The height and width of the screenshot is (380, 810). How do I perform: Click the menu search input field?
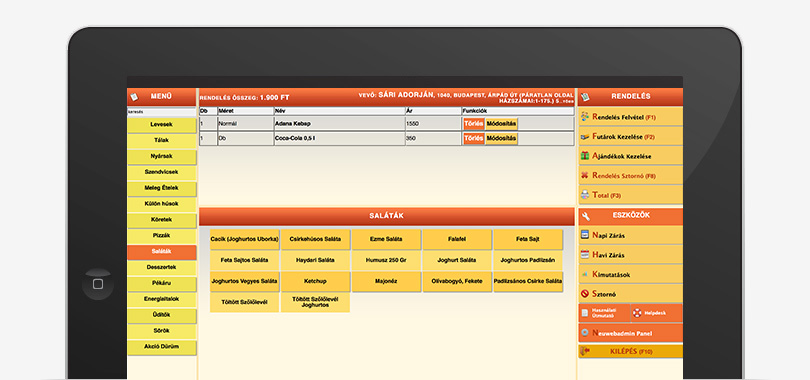click(162, 112)
